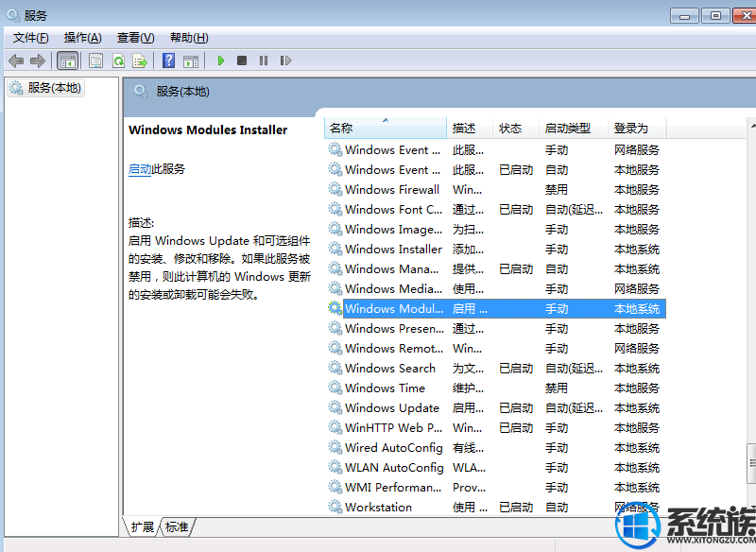Select the Workstation service row
The image size is (756, 552).
pos(495,508)
